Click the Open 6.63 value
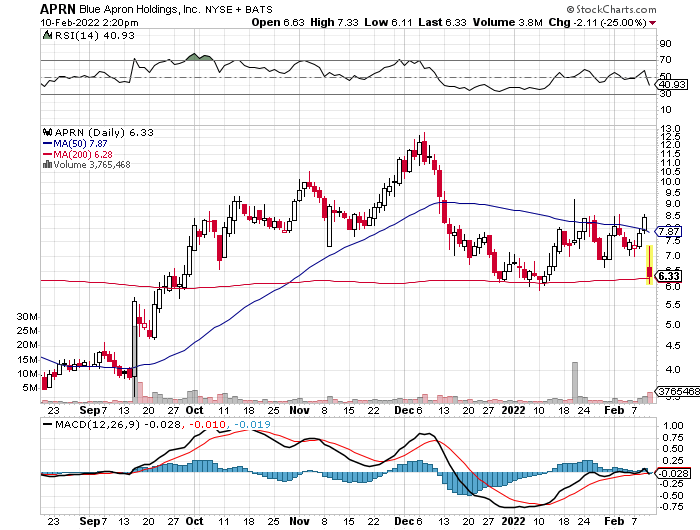This screenshot has width=700, height=530. coord(278,22)
